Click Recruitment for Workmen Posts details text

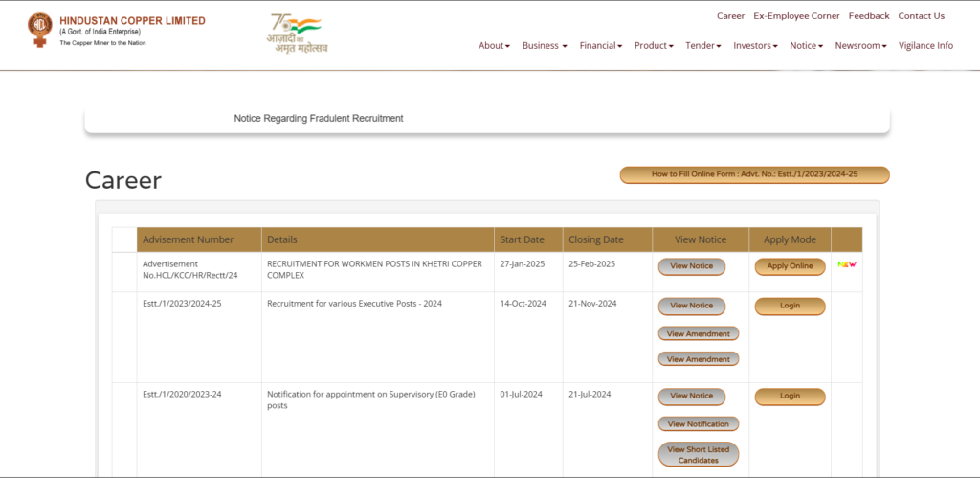coord(374,270)
